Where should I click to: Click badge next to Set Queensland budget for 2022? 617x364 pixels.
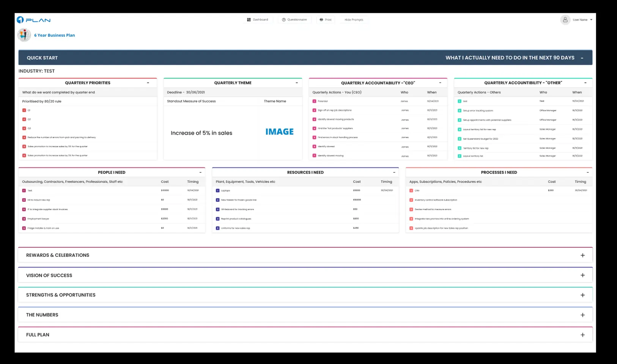coord(460,139)
